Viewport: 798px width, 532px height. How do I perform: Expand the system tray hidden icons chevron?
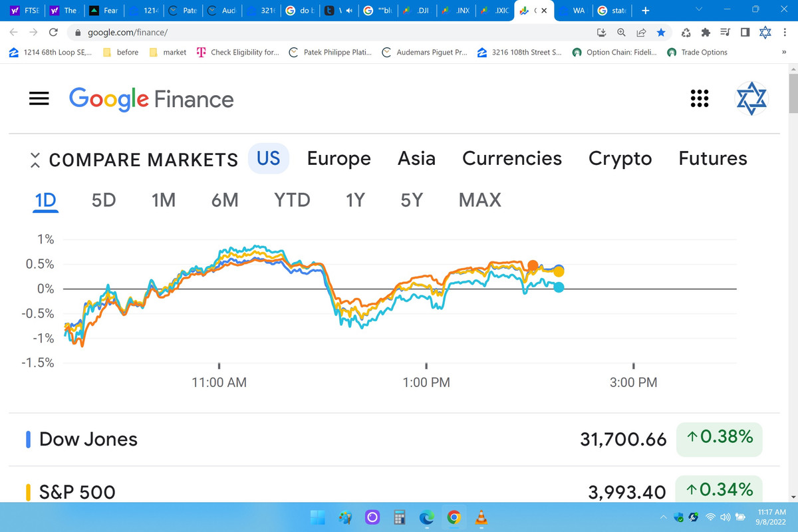(x=663, y=517)
